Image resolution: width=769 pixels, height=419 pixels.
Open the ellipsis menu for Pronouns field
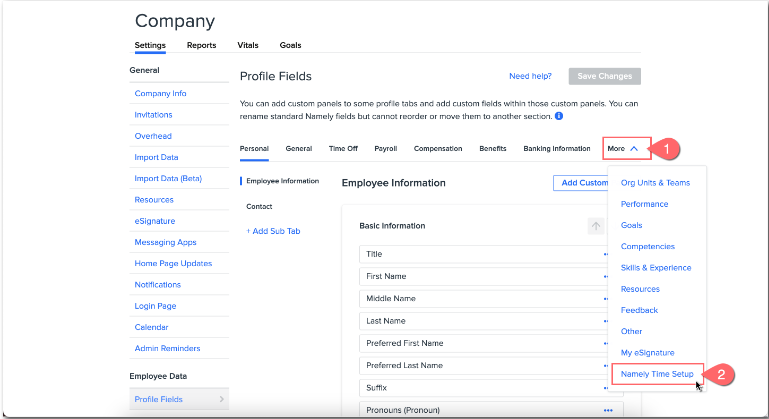[606, 410]
